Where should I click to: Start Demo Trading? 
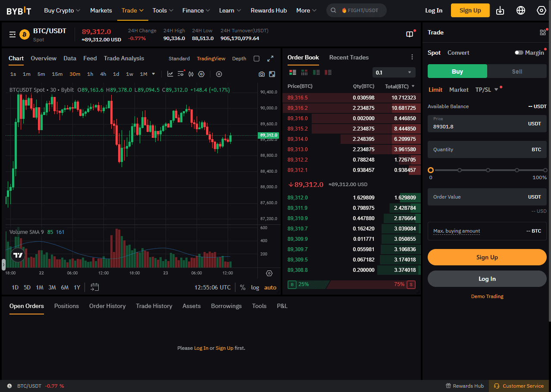click(x=487, y=296)
